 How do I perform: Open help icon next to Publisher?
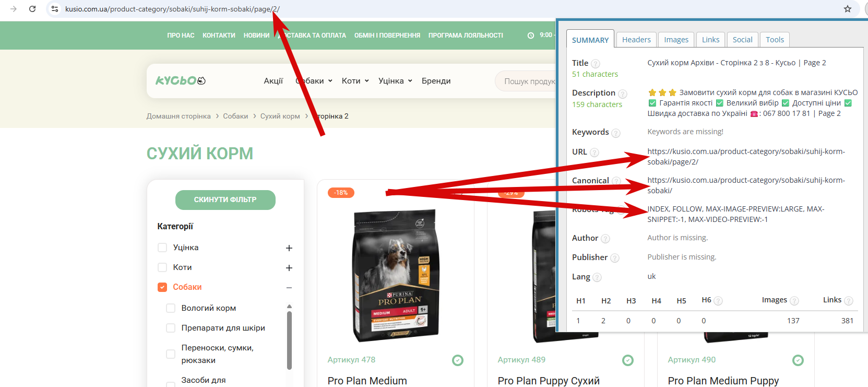tap(615, 258)
